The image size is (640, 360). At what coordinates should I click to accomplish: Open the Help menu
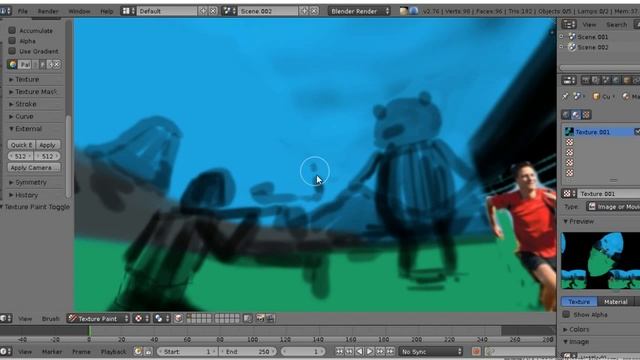click(107, 11)
